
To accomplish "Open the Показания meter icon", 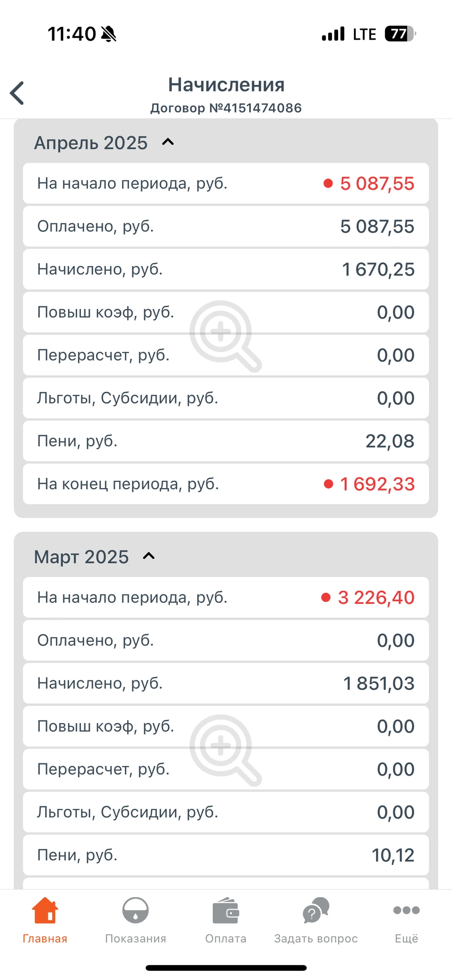I will (x=135, y=910).
